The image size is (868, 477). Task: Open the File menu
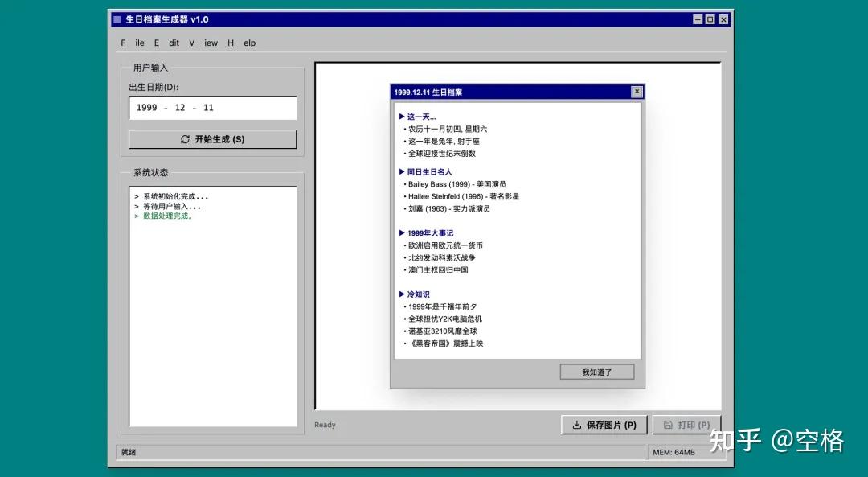point(133,43)
